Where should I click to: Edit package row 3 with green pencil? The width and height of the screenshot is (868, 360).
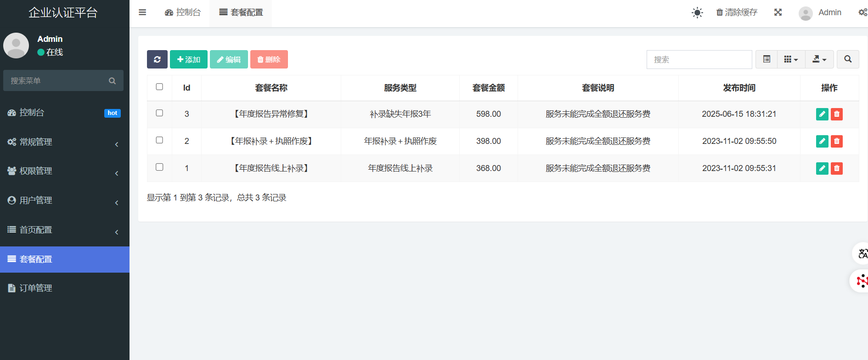pos(822,114)
